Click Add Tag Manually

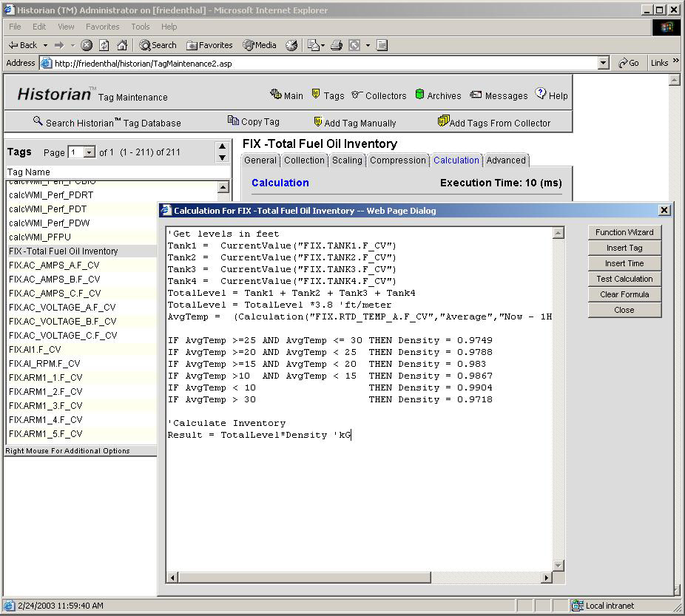(355, 123)
